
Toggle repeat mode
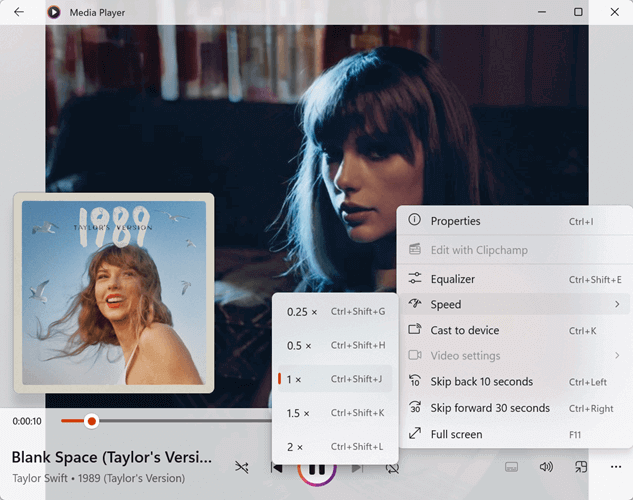pos(393,467)
